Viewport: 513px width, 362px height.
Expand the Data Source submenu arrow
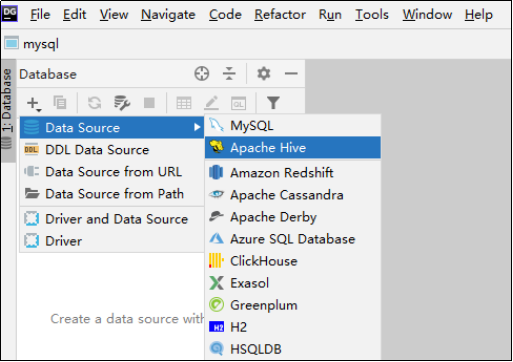coord(197,127)
